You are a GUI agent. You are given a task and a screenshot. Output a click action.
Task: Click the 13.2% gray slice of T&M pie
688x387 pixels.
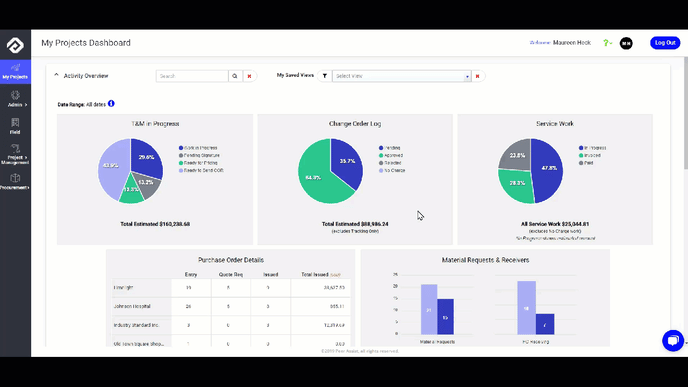[147, 183]
